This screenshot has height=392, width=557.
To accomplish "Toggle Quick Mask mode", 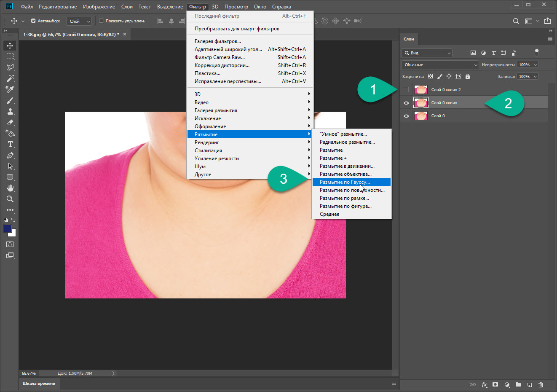I will (10, 244).
